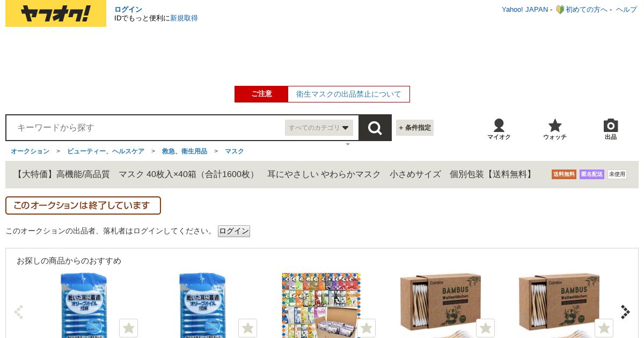
Task: Toggle watch star on face mask assortment item
Action: [366, 328]
